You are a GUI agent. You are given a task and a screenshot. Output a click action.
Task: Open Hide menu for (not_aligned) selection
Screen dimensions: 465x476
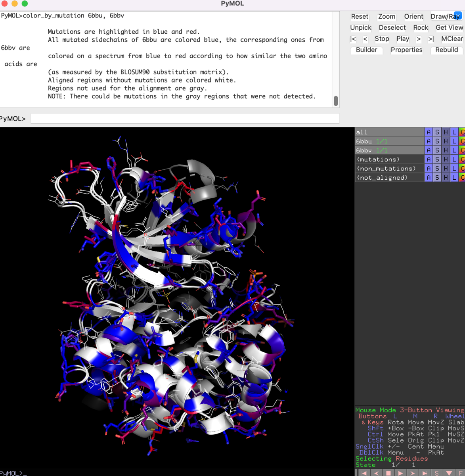pyautogui.click(x=446, y=178)
